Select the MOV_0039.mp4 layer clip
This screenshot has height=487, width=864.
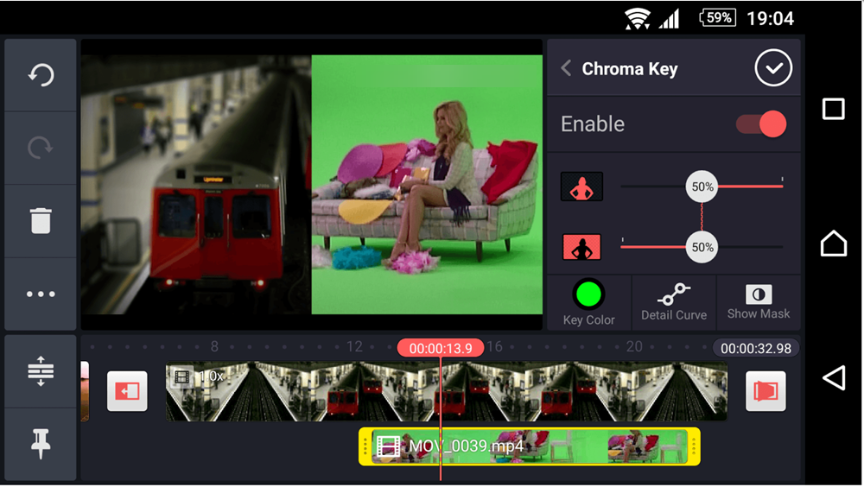point(529,446)
